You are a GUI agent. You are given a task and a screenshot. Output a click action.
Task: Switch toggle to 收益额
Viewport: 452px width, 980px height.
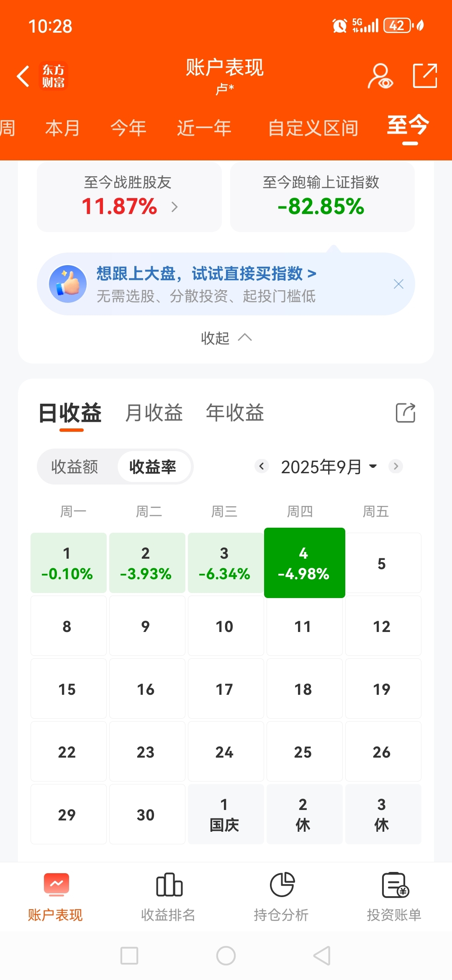[74, 467]
